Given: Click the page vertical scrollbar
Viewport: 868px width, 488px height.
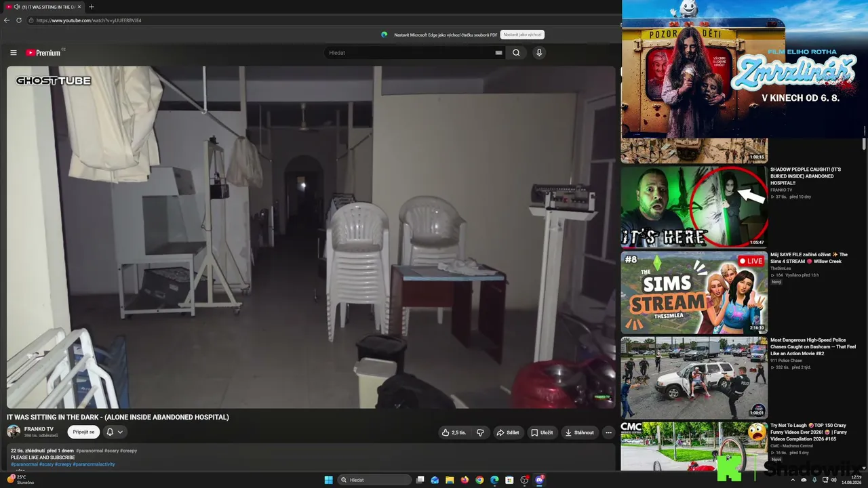Looking at the screenshot, I should click(x=864, y=144).
